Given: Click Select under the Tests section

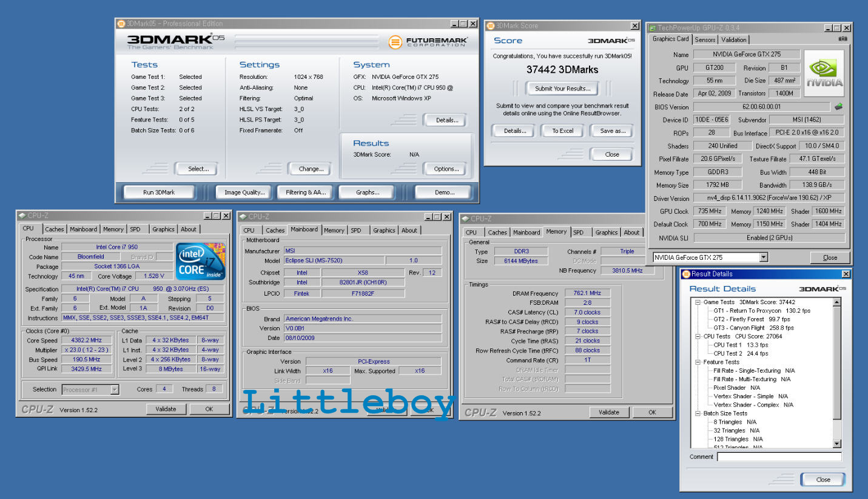Looking at the screenshot, I should 197,169.
